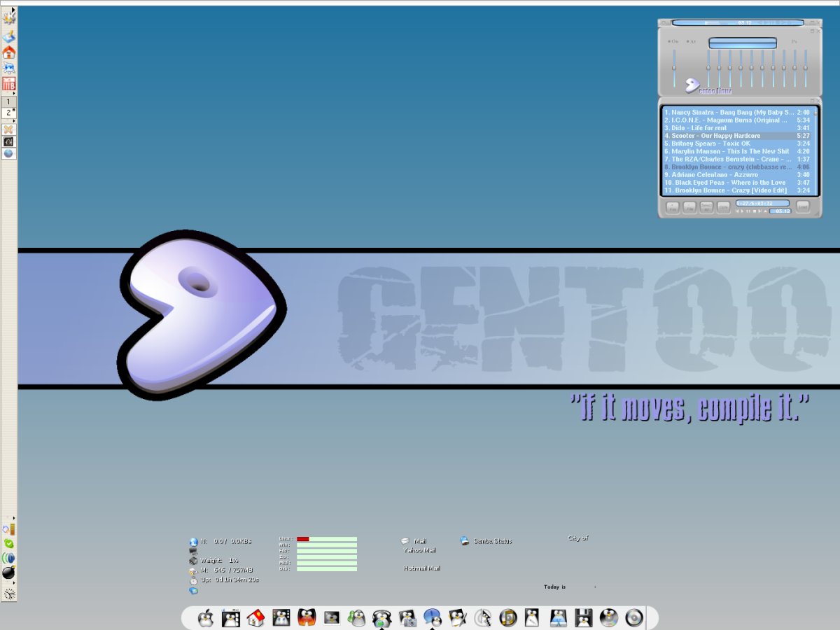The height and width of the screenshot is (630, 840).
Task: Open the picture frame icon in the dock
Action: pos(332,618)
